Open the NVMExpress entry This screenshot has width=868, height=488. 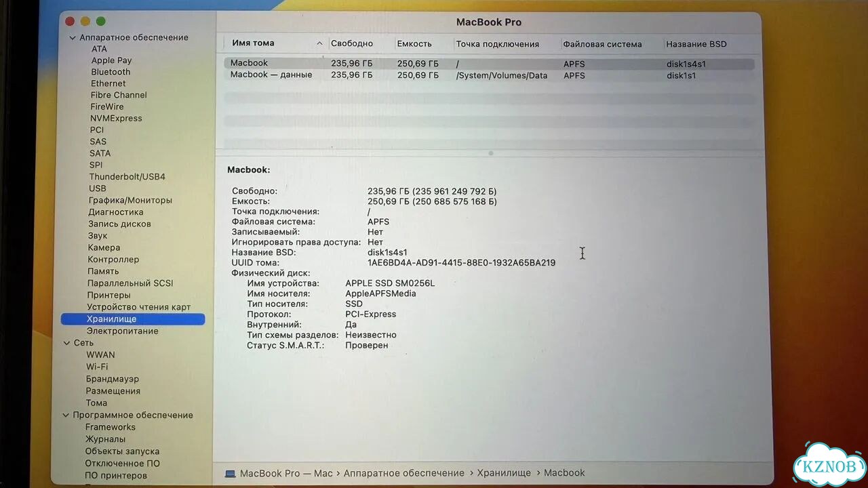coord(116,118)
